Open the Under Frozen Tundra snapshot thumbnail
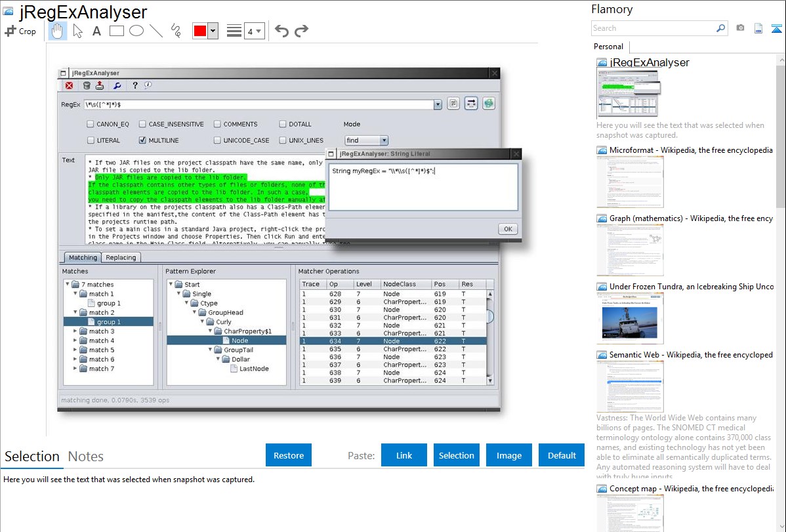This screenshot has width=786, height=532. click(630, 317)
